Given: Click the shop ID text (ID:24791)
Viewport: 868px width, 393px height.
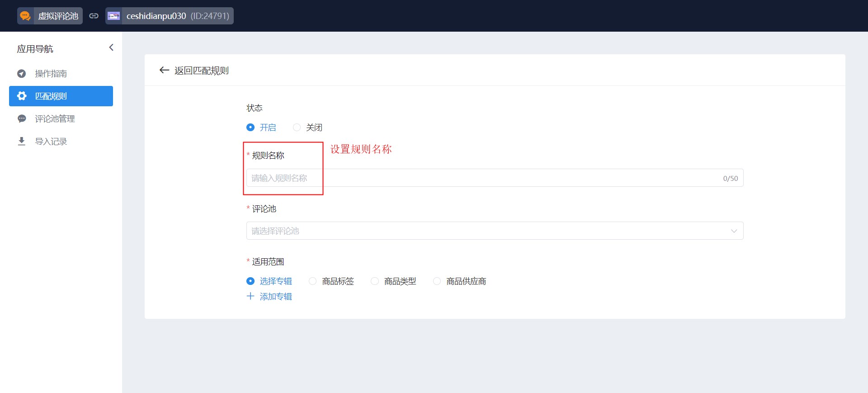Looking at the screenshot, I should pyautogui.click(x=210, y=16).
